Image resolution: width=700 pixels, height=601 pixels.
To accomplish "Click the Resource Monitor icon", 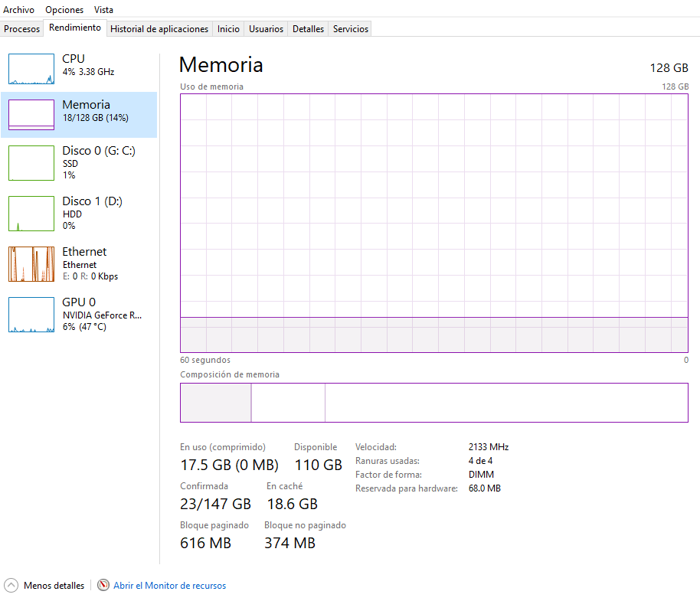I will point(103,586).
